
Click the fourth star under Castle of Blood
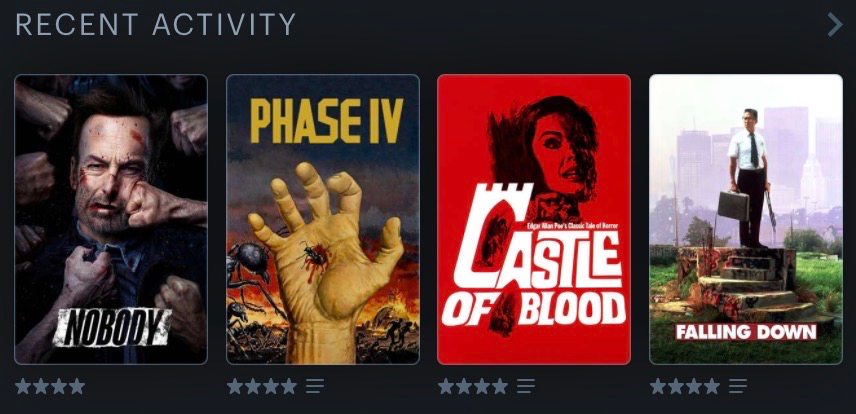click(500, 387)
